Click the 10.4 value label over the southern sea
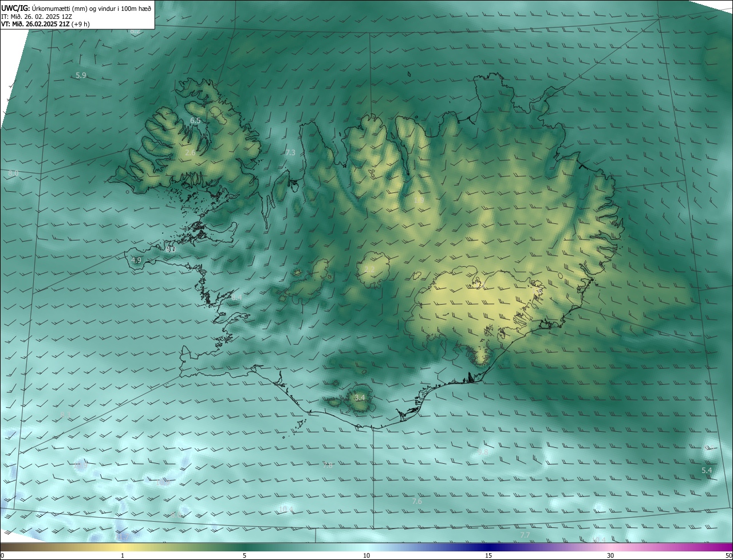The height and width of the screenshot is (560, 733). point(286,509)
